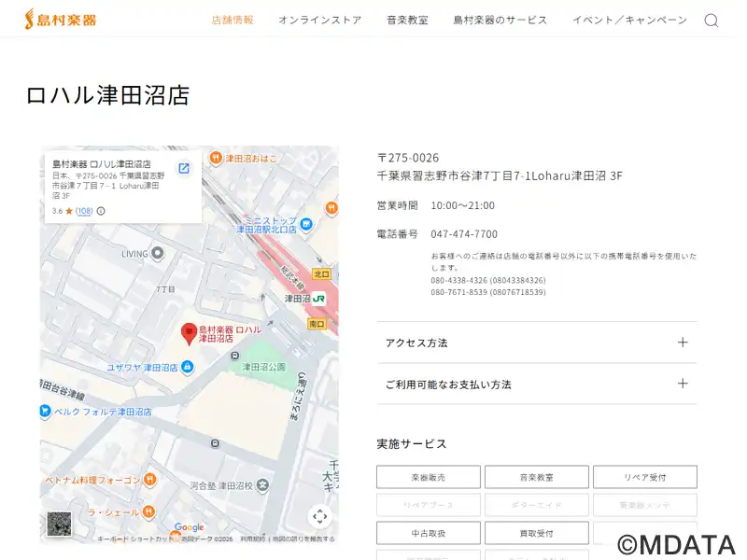Click 地図の誤りを報告する link
This screenshot has height=560, width=747.
pyautogui.click(x=303, y=539)
